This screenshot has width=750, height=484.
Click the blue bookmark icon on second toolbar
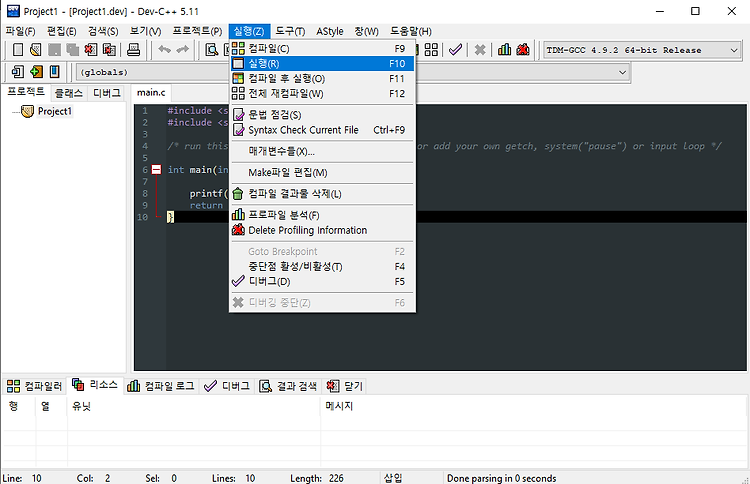tap(55, 72)
